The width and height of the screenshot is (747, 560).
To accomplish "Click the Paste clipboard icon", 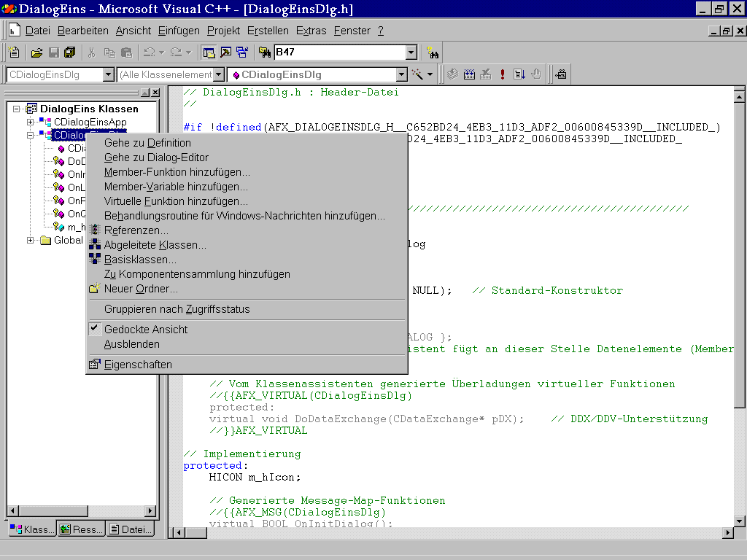I will pyautogui.click(x=126, y=52).
